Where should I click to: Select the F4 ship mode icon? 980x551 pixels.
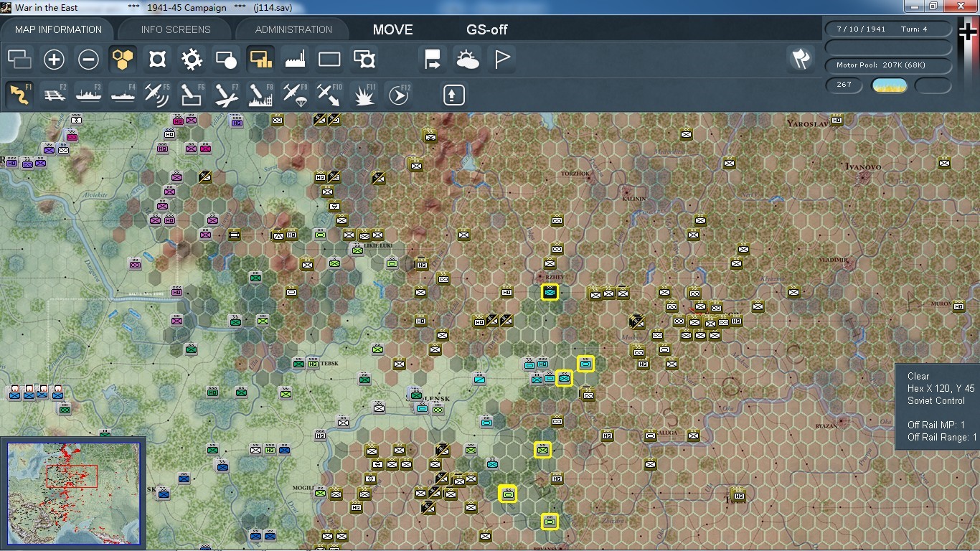coord(123,95)
